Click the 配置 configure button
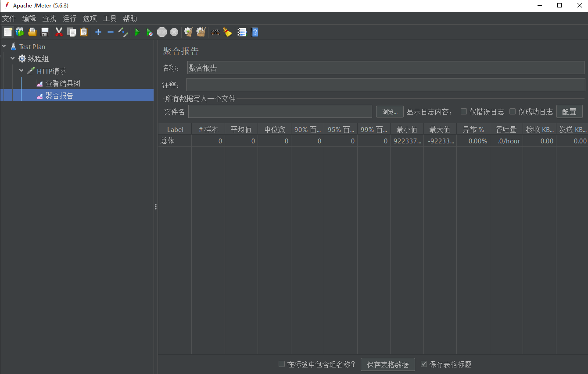 point(569,111)
